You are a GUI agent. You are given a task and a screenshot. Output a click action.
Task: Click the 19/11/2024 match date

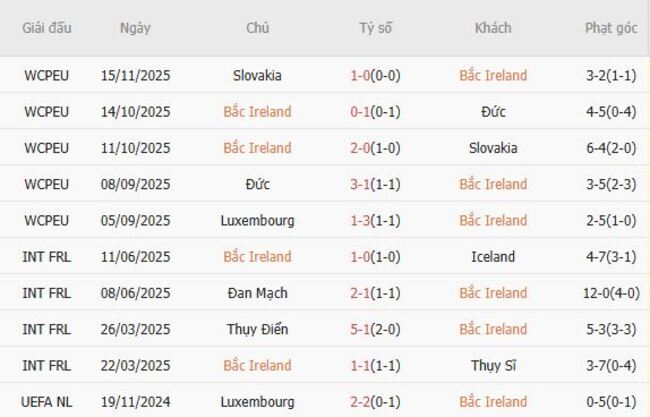pos(135,401)
